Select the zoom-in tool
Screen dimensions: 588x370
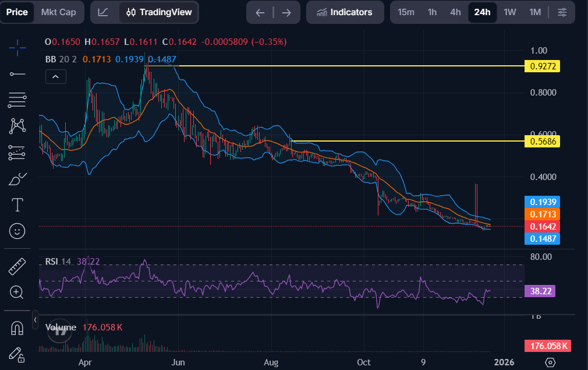17,291
